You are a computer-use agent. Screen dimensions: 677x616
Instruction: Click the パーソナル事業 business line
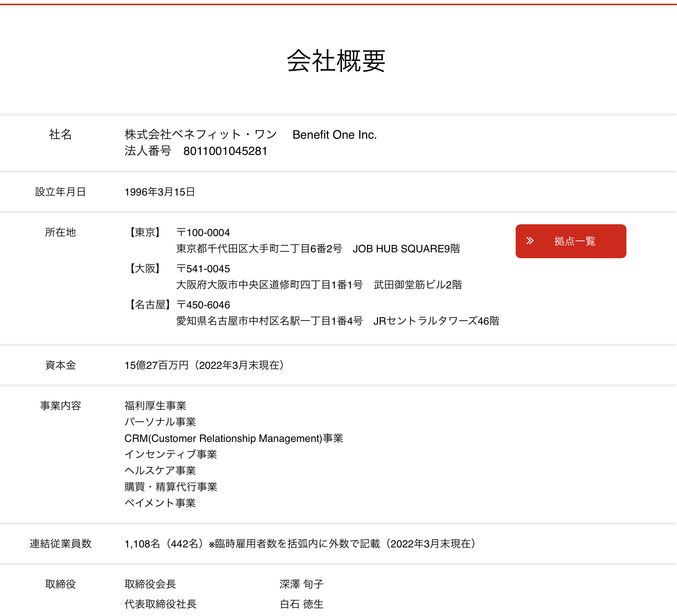point(160,422)
